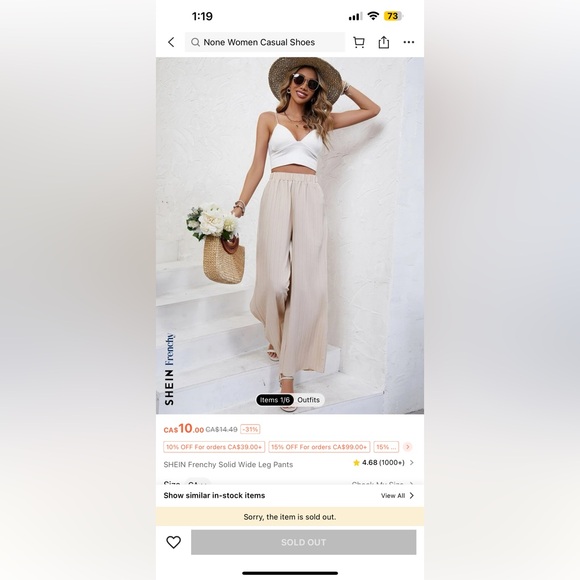This screenshot has height=580, width=580.
Task: Tap the back arrow icon
Action: click(171, 42)
